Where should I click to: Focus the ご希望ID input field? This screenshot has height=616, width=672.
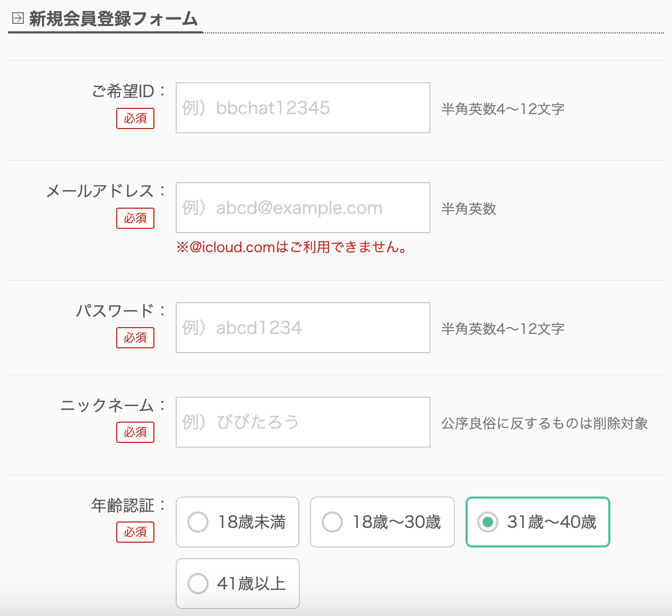303,108
